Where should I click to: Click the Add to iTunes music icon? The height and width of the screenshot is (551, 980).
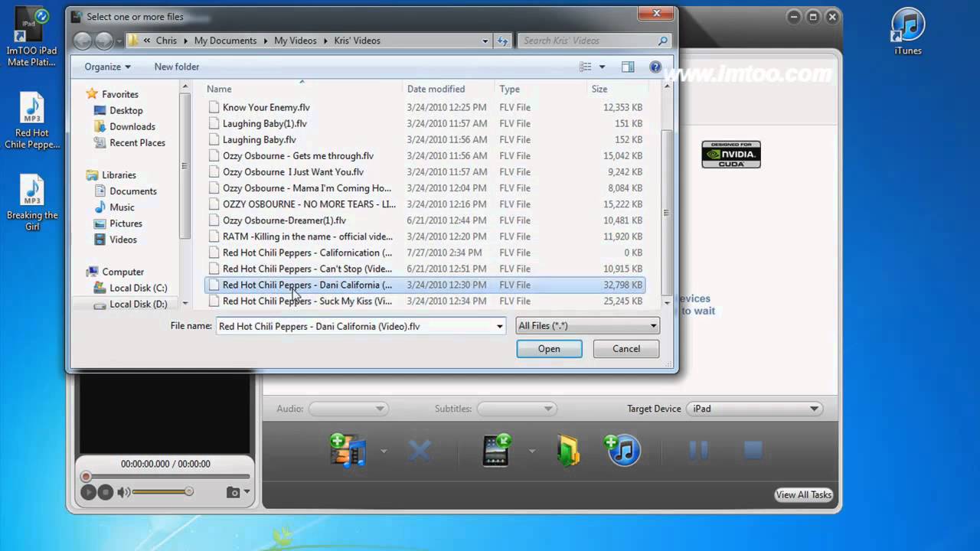(x=622, y=450)
